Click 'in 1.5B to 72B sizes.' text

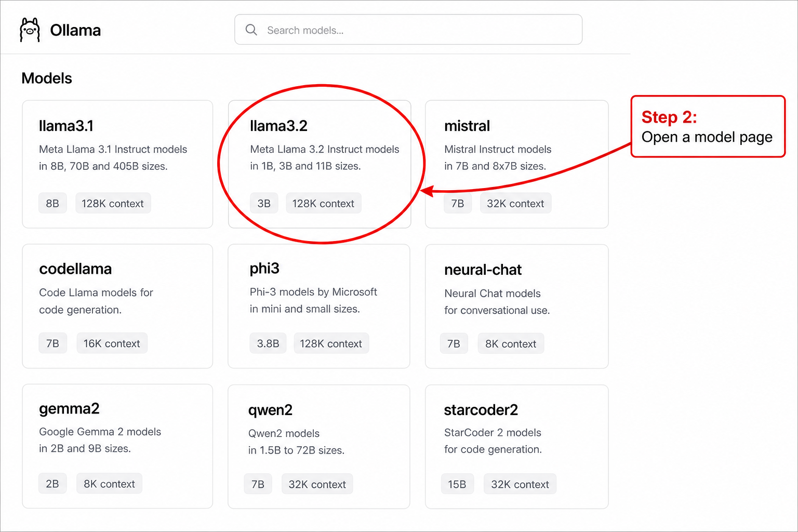click(x=296, y=450)
